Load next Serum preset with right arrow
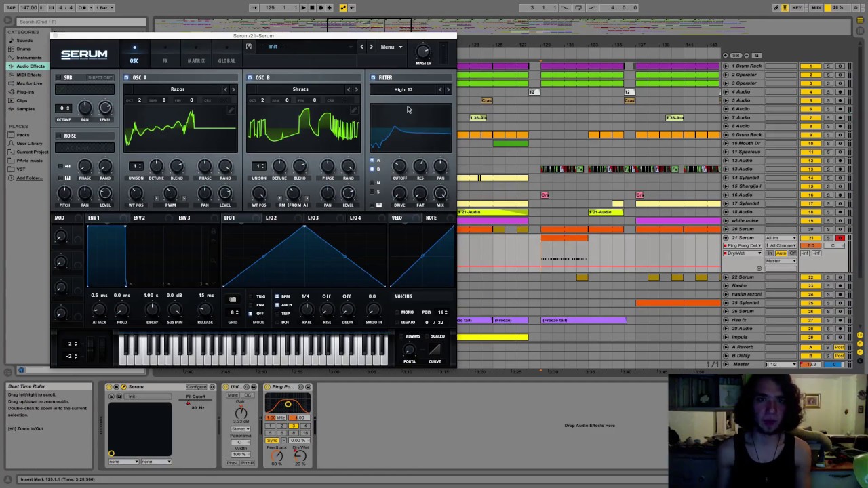Screen dimensions: 868x488 (x=371, y=47)
